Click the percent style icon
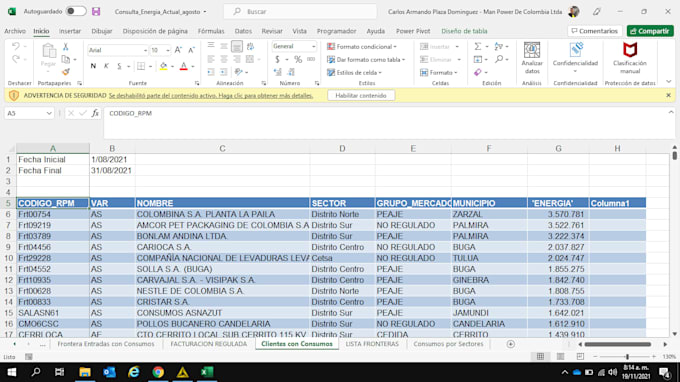This screenshot has height=382, width=680. pos(298,59)
